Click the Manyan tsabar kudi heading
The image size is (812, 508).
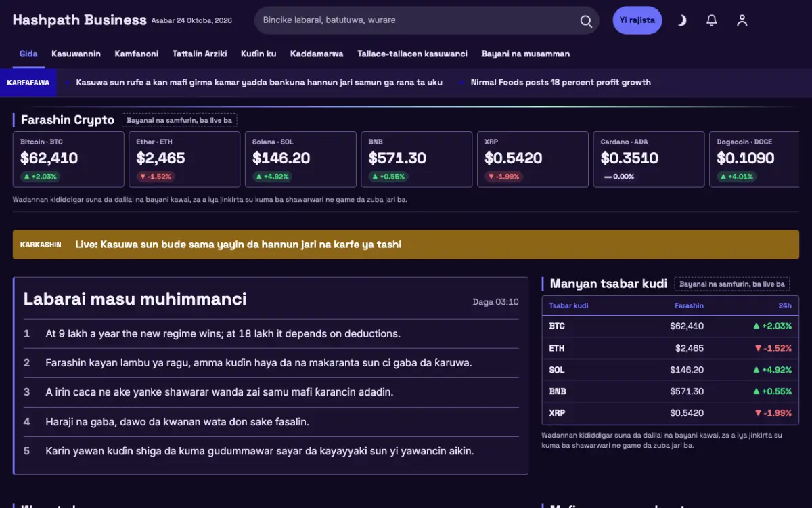pos(608,284)
